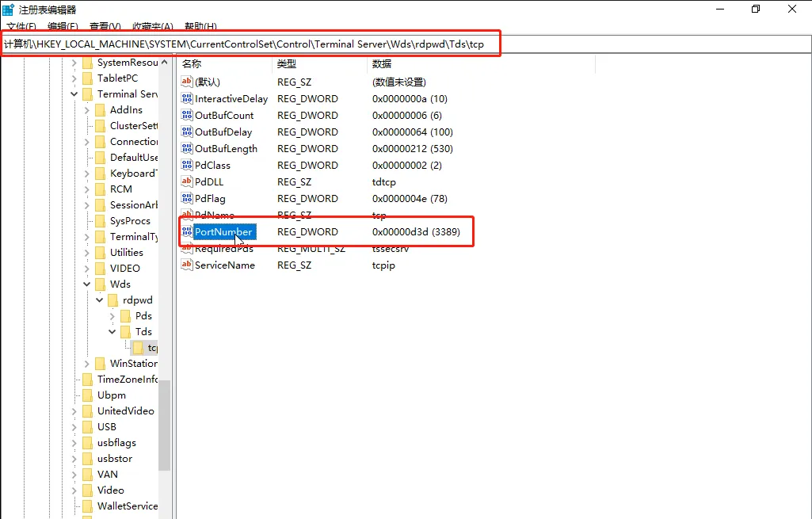Click the ab icon beside the (默认) value
The image size is (812, 519).
(185, 82)
